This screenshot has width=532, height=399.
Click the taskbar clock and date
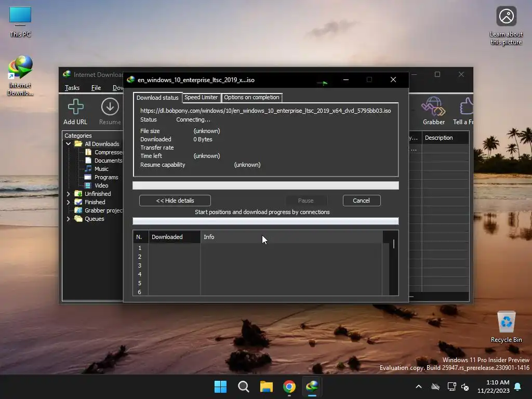[493, 387]
